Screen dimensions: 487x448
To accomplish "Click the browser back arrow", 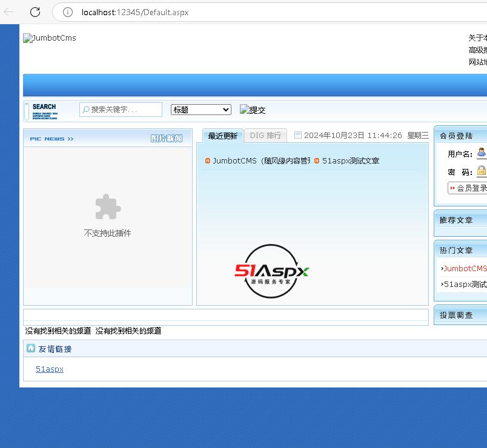I will click(9, 12).
